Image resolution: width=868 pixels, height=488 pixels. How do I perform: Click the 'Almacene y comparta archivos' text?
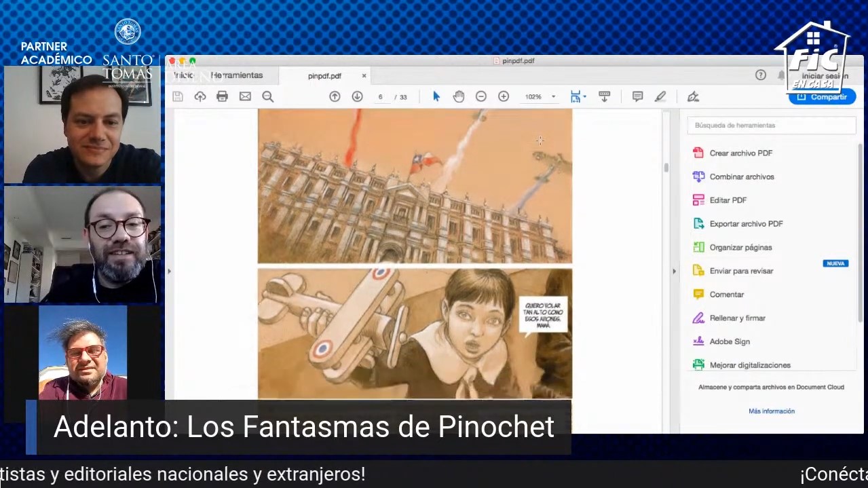pyautogui.click(x=771, y=388)
